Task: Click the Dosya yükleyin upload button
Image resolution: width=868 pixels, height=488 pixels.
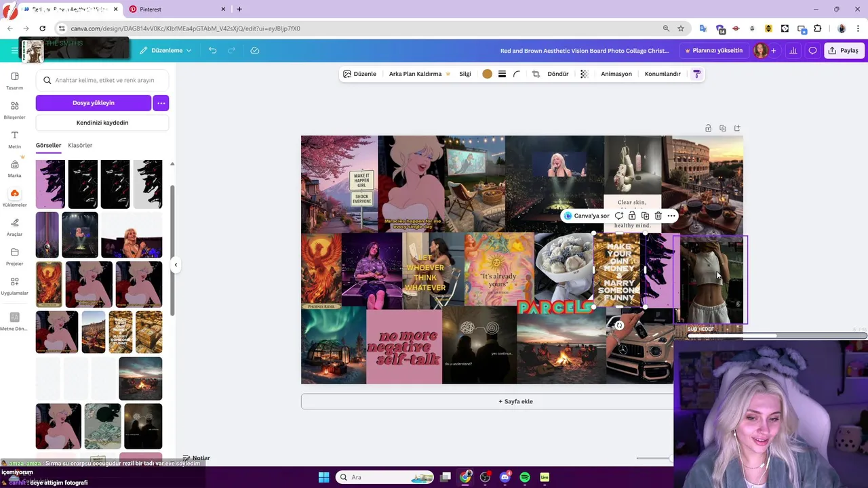Action: coord(94,103)
